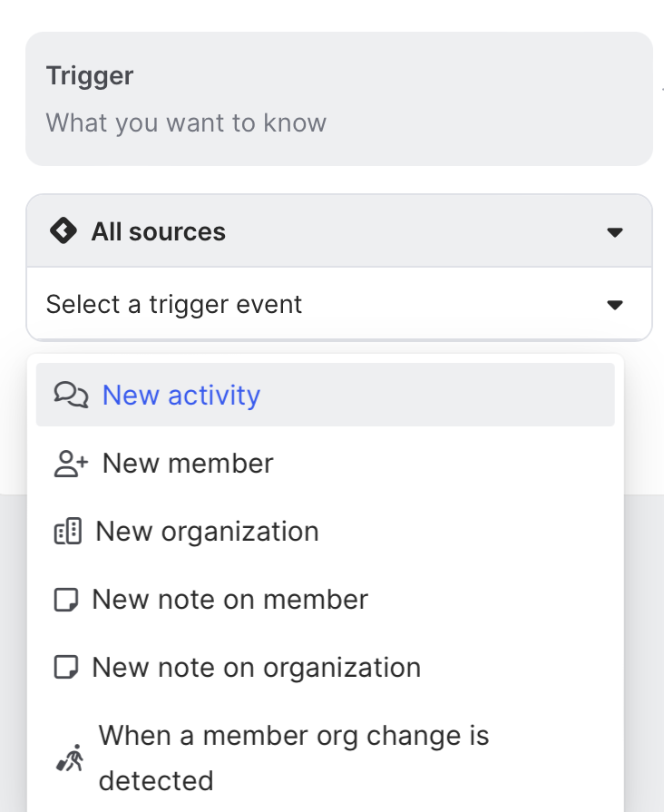
Task: Choose New member from the list
Action: click(188, 464)
